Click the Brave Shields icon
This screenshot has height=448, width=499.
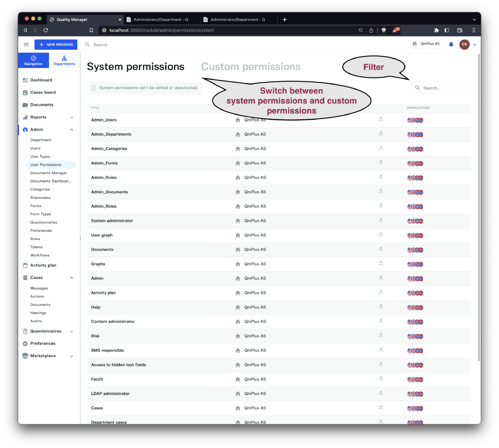click(384, 30)
